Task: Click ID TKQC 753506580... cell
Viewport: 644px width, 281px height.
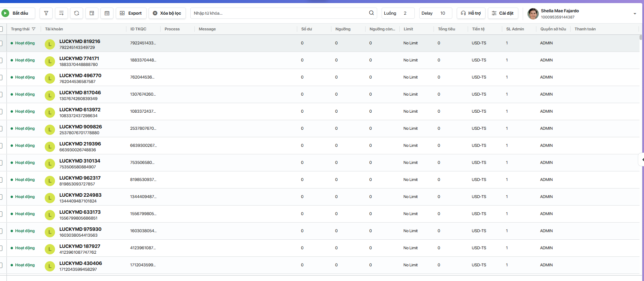Action: pyautogui.click(x=142, y=163)
